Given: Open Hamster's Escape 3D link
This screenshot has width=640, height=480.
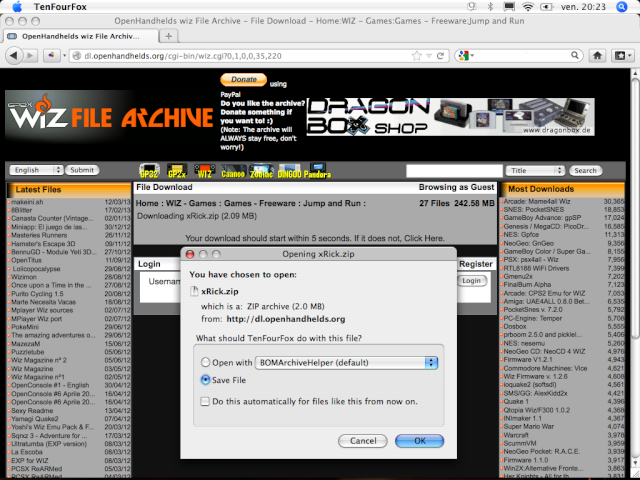Looking at the screenshot, I should pos(43,244).
